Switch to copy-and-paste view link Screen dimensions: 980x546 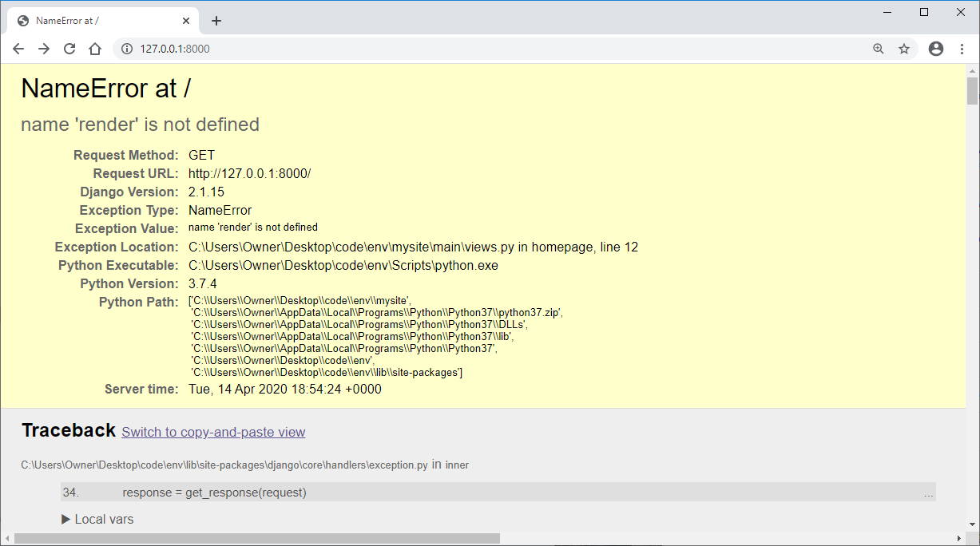(213, 432)
